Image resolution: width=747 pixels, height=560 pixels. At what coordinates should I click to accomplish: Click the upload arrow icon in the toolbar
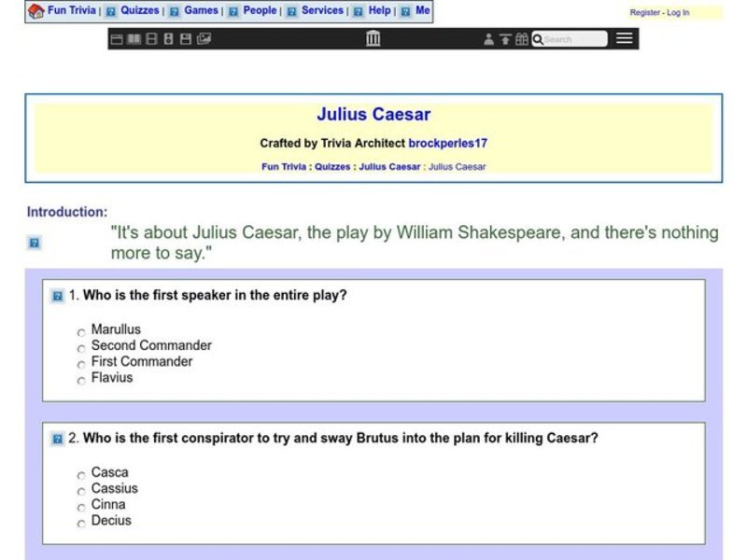click(505, 39)
